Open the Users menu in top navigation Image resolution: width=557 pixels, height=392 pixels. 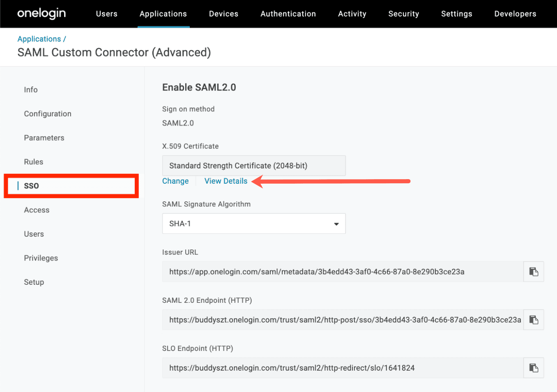click(106, 14)
